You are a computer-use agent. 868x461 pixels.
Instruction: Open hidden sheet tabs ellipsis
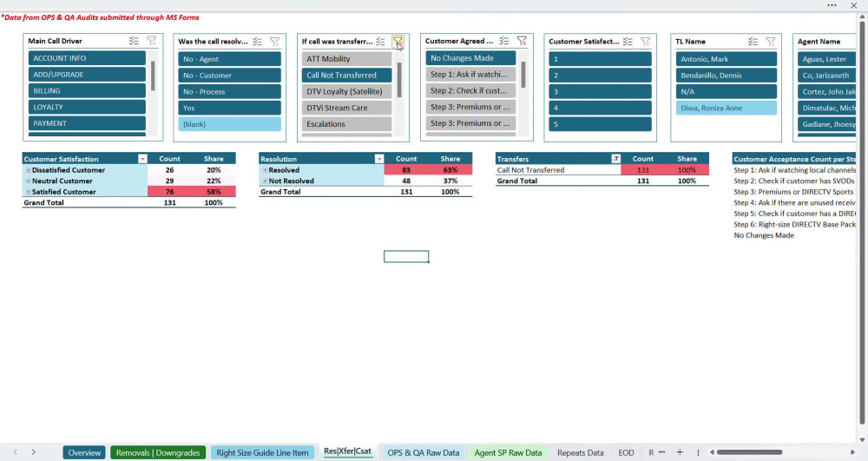(x=661, y=452)
